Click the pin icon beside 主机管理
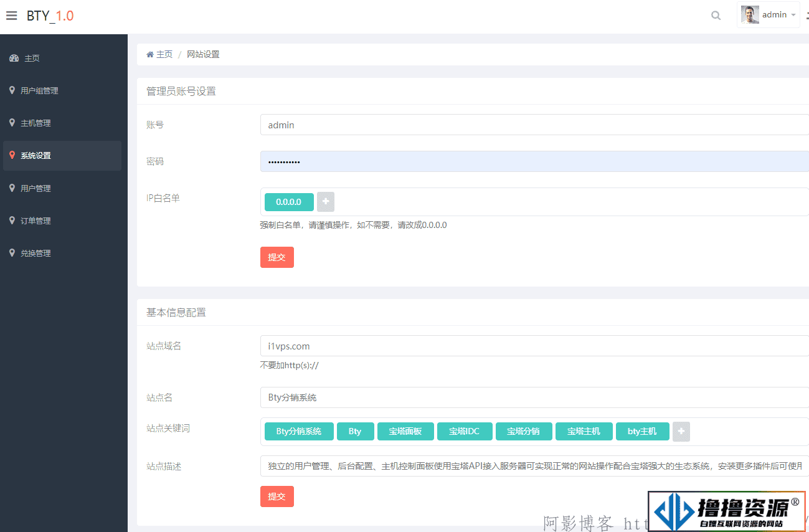809x532 pixels. tap(12, 123)
